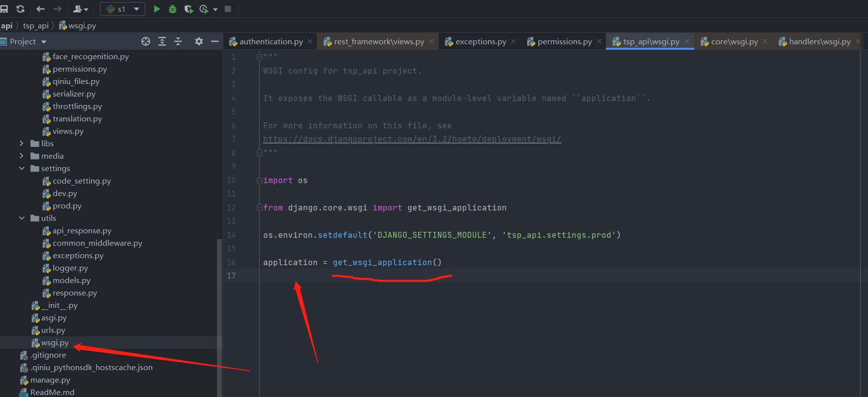Open the s1 run configuration dropdown
This screenshot has width=868, height=397.
(x=122, y=9)
